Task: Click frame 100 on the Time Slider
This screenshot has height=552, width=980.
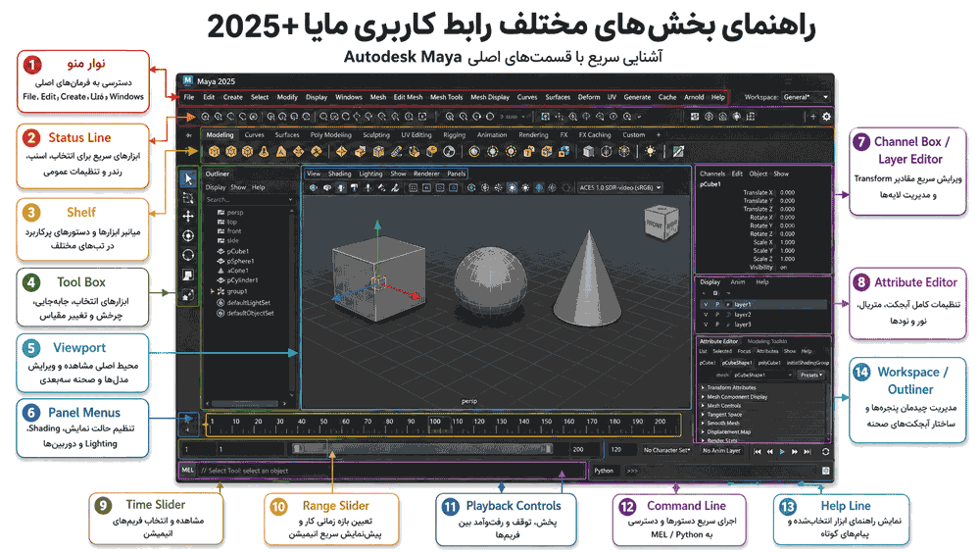Action: pos(435,422)
